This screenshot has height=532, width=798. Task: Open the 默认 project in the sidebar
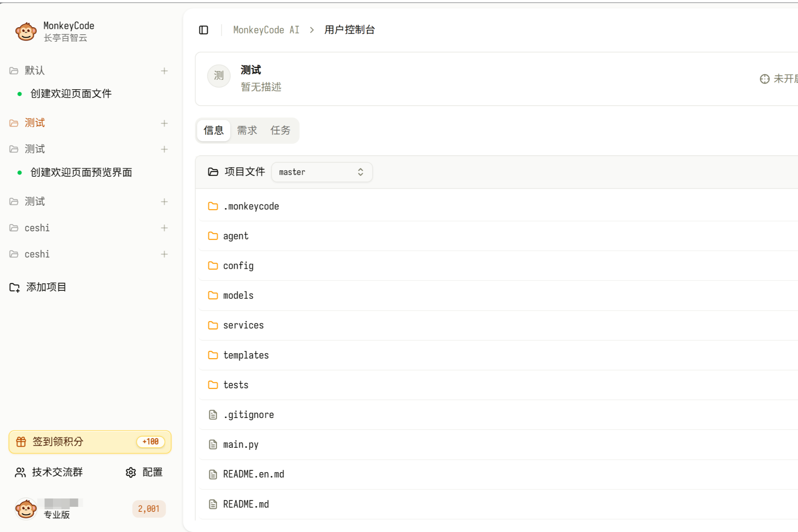tap(35, 71)
